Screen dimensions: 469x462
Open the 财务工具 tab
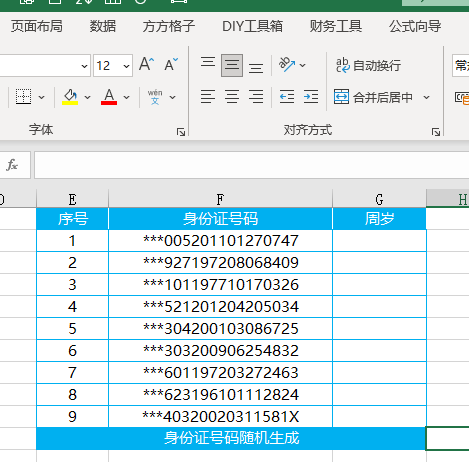(x=336, y=26)
